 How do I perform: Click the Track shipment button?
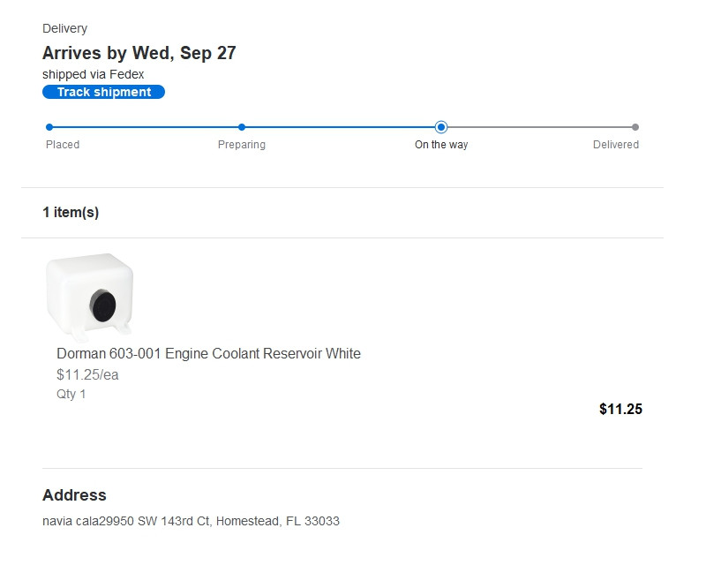tap(103, 92)
